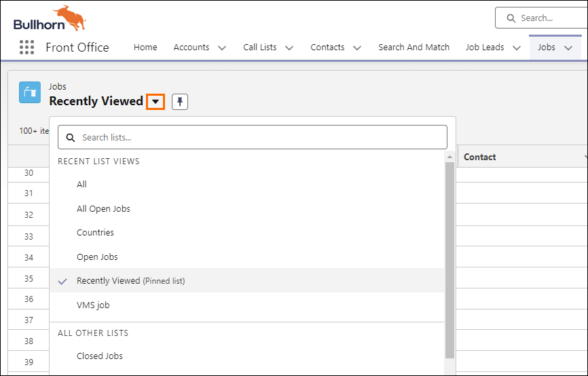Collapse the Recently Viewed list view dropdown arrow
Image resolution: width=588 pixels, height=376 pixels.
(x=155, y=102)
